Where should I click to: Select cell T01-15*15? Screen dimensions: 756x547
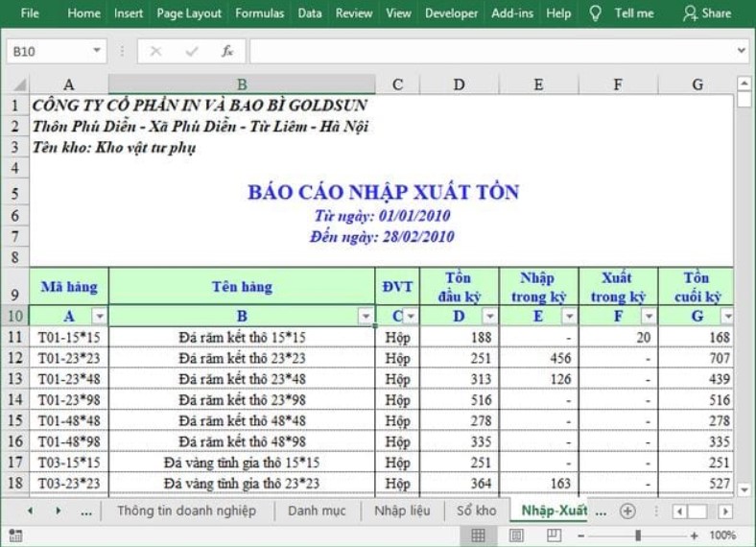(x=69, y=337)
